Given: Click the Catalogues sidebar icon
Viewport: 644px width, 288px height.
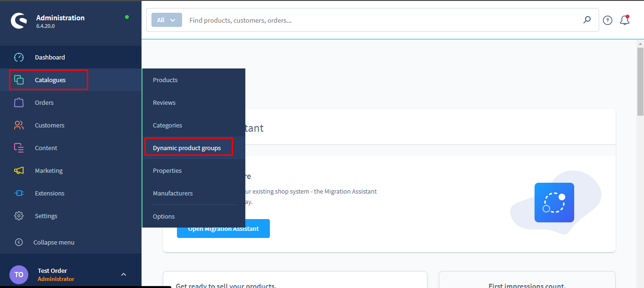Looking at the screenshot, I should click(x=18, y=79).
